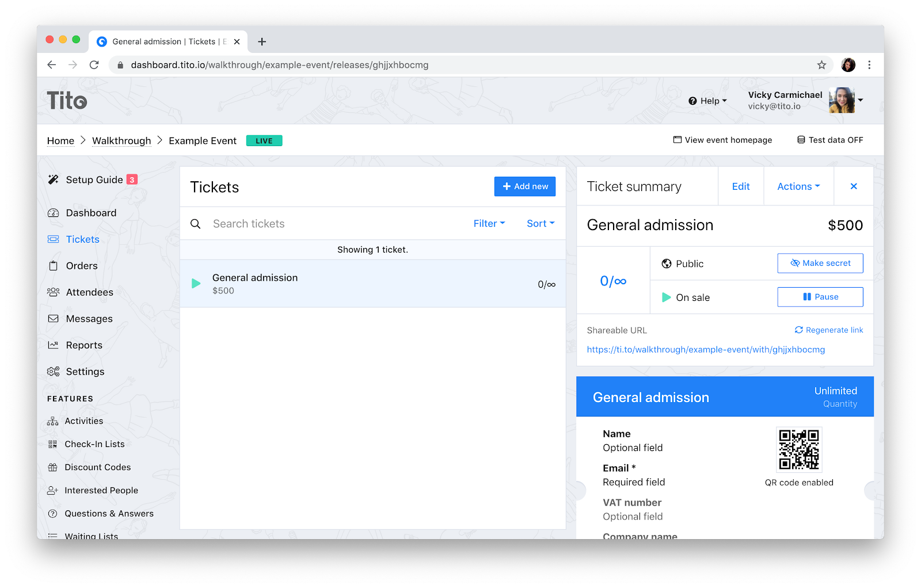Open Activities feature
Viewport: 921px width, 588px height.
click(84, 421)
